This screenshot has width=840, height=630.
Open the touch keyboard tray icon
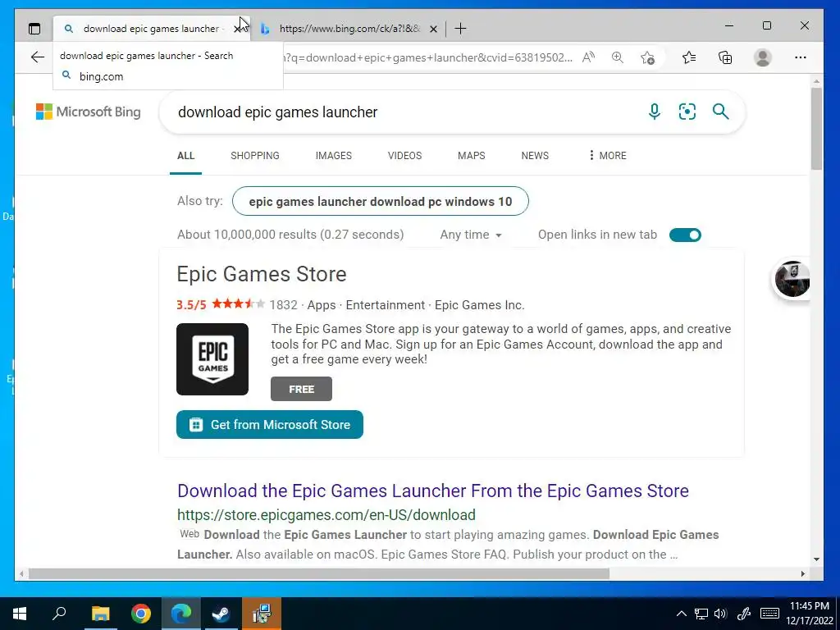769,614
